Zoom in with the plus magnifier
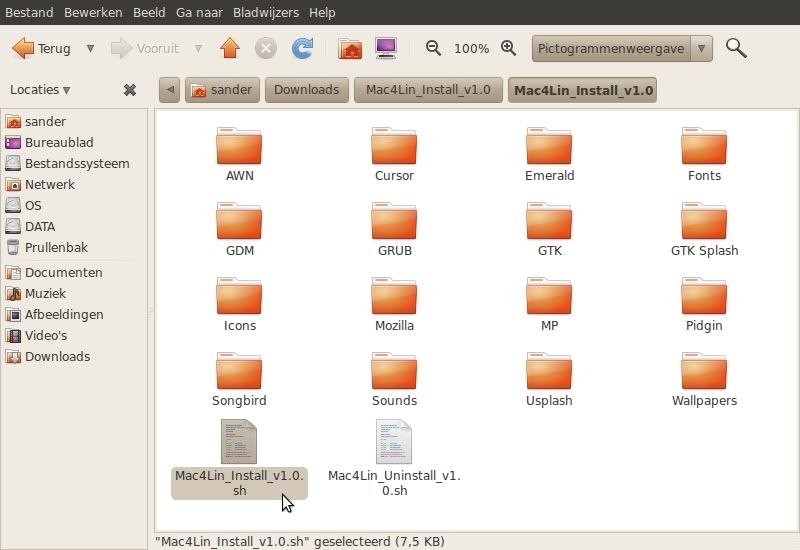The height and width of the screenshot is (550, 800). (x=508, y=48)
